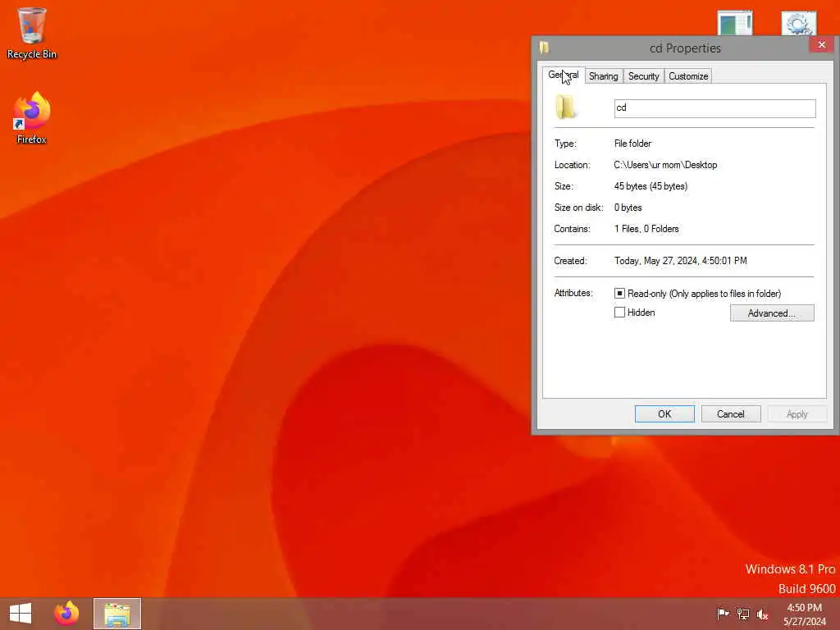Click the muted volume tray icon
Viewport: 840px width, 630px height.
[762, 614]
